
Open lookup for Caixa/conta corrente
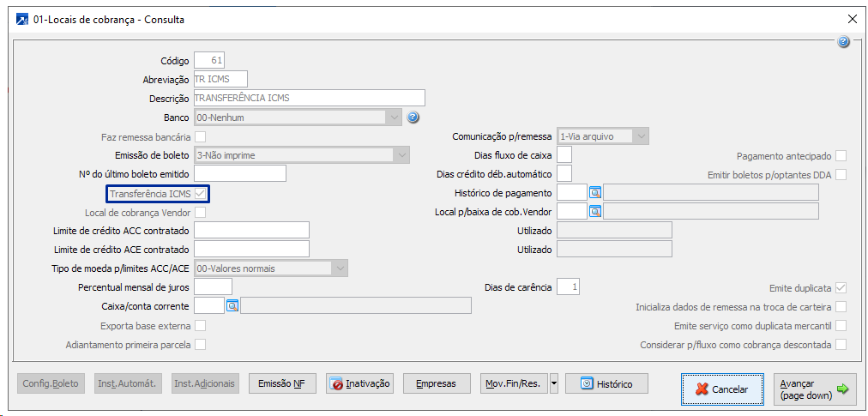pyautogui.click(x=232, y=305)
